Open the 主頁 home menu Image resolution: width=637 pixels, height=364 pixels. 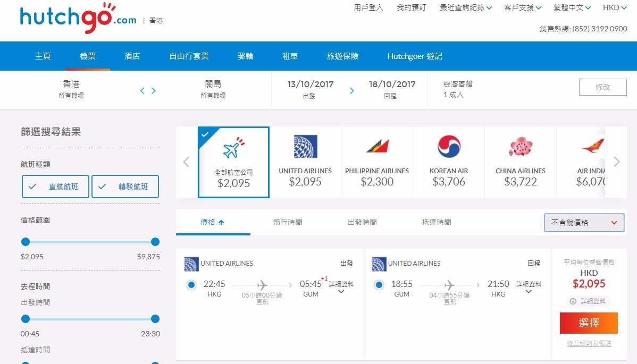pos(43,56)
